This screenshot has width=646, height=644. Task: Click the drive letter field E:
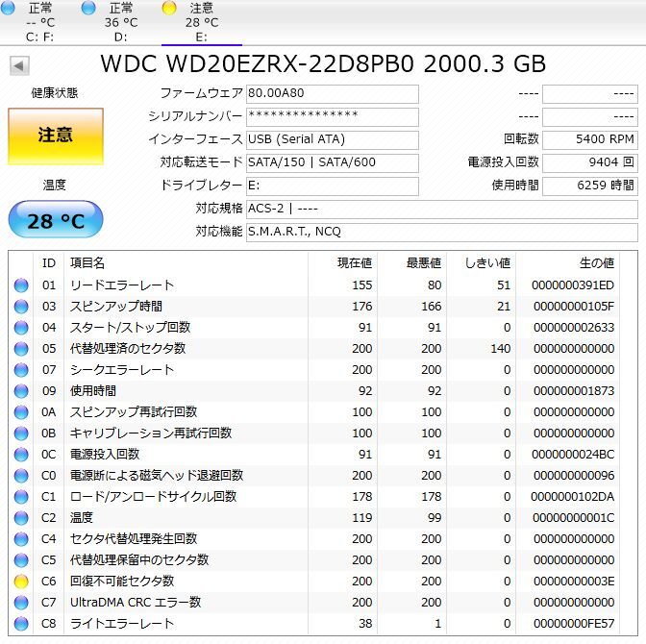(x=333, y=186)
